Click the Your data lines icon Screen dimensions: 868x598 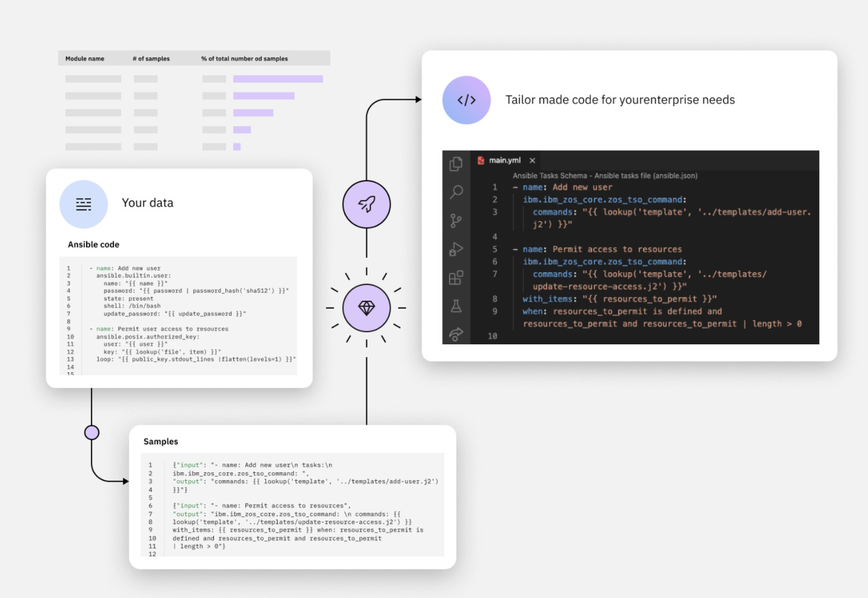(83, 205)
